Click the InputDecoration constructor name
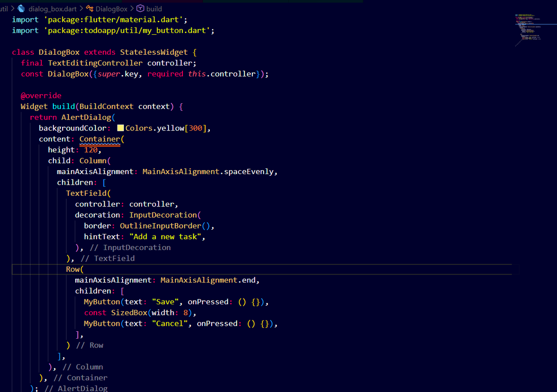Screen dimensions: 557x392 point(163,215)
